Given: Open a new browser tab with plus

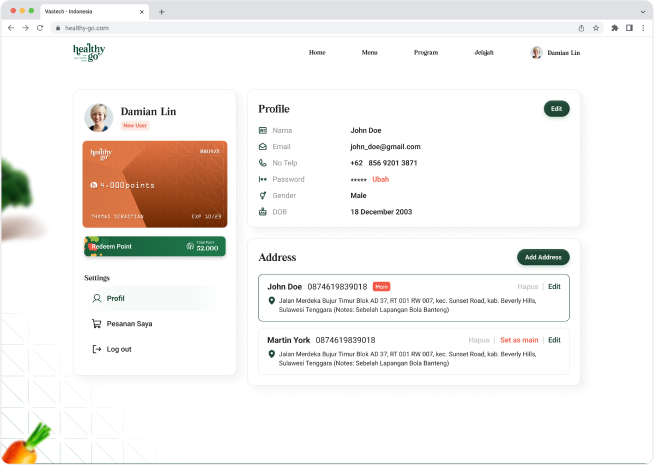Looking at the screenshot, I should tap(162, 11).
